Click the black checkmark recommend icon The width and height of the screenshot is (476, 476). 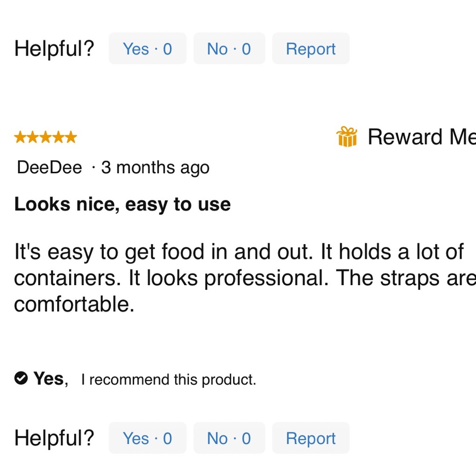20,378
